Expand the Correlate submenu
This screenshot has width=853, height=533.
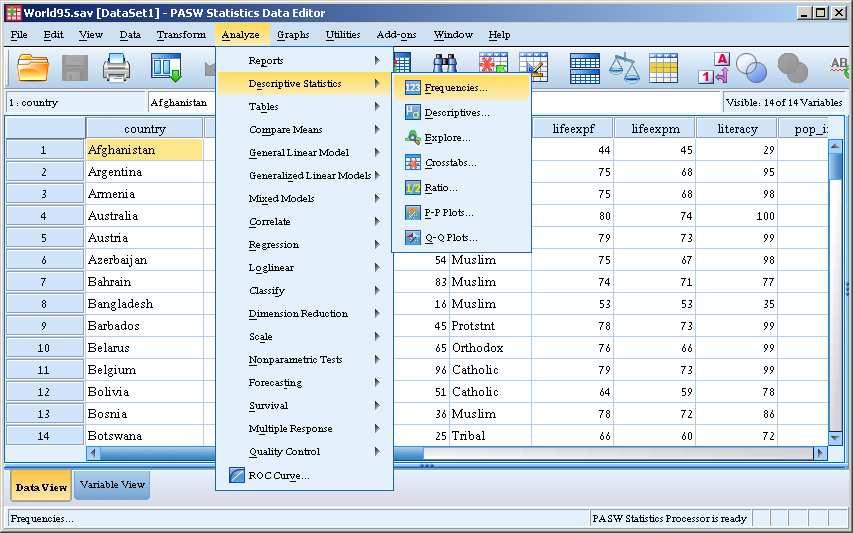(305, 221)
